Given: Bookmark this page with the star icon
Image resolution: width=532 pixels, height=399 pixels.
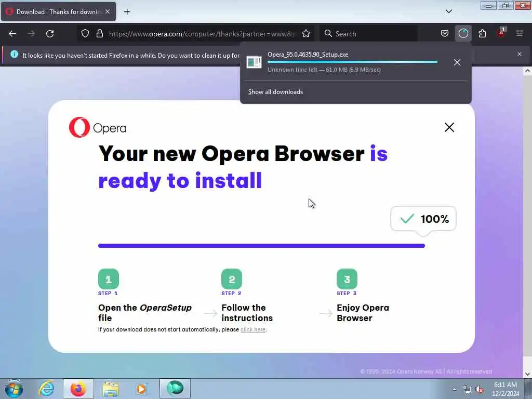Looking at the screenshot, I should pos(306,34).
